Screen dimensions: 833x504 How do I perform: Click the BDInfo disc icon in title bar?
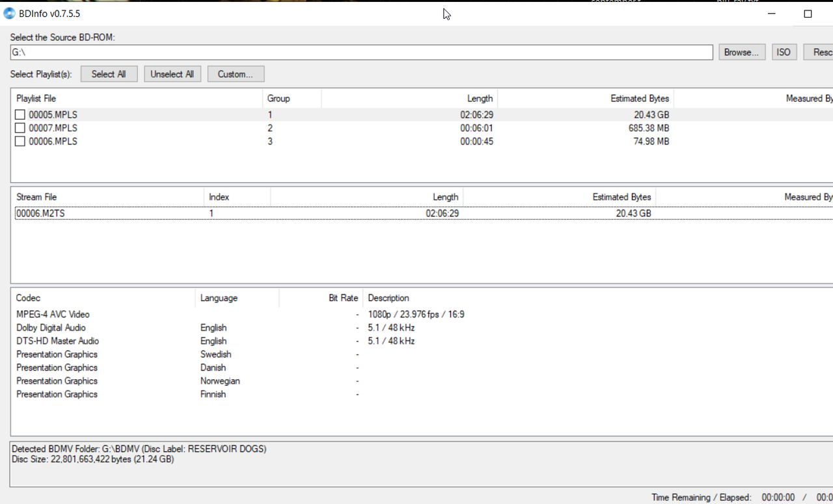(x=9, y=14)
